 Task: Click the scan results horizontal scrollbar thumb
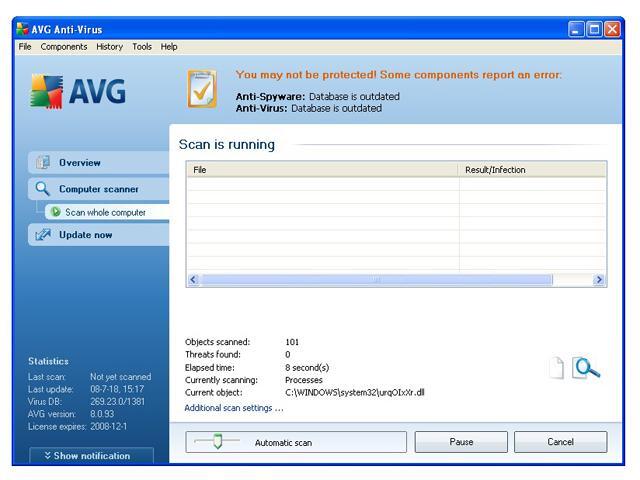(376, 280)
